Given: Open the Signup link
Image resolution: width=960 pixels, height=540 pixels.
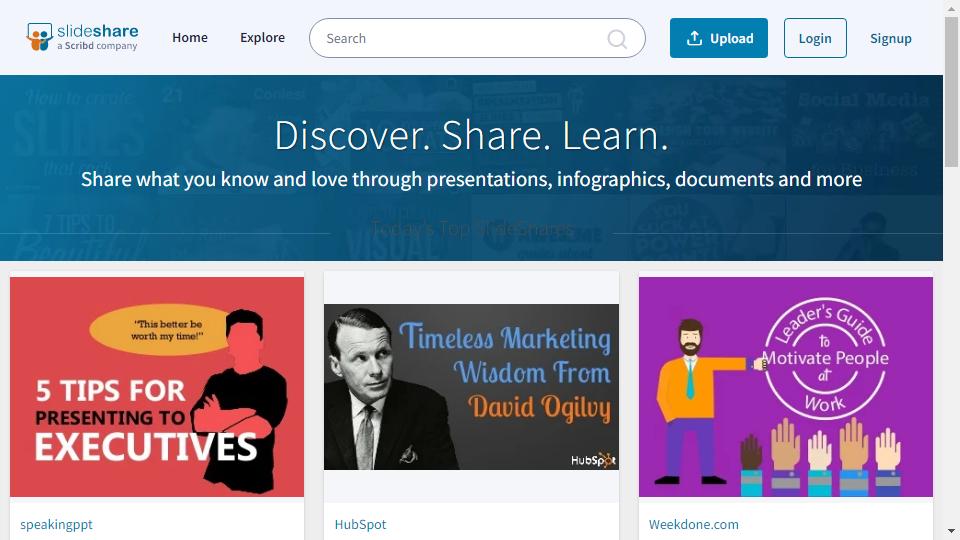Looking at the screenshot, I should (890, 39).
